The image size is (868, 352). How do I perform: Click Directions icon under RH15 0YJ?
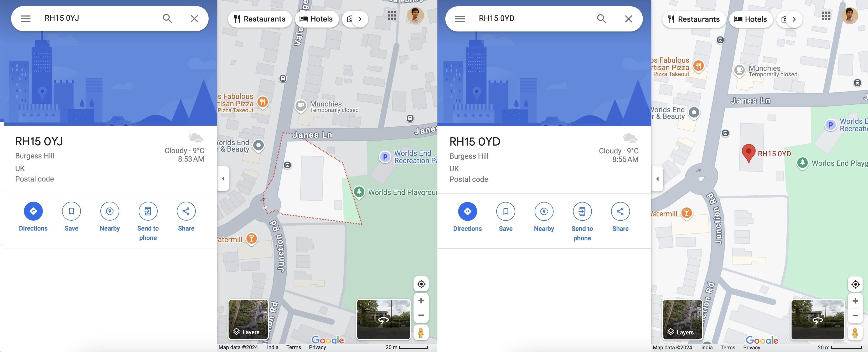(x=33, y=211)
